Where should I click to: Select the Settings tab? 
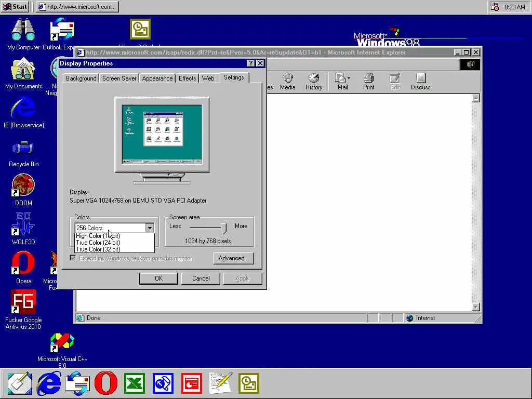pyautogui.click(x=234, y=78)
